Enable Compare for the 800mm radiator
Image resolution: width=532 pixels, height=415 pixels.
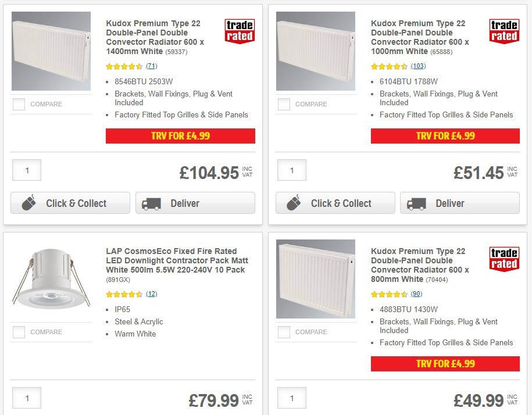pos(284,332)
